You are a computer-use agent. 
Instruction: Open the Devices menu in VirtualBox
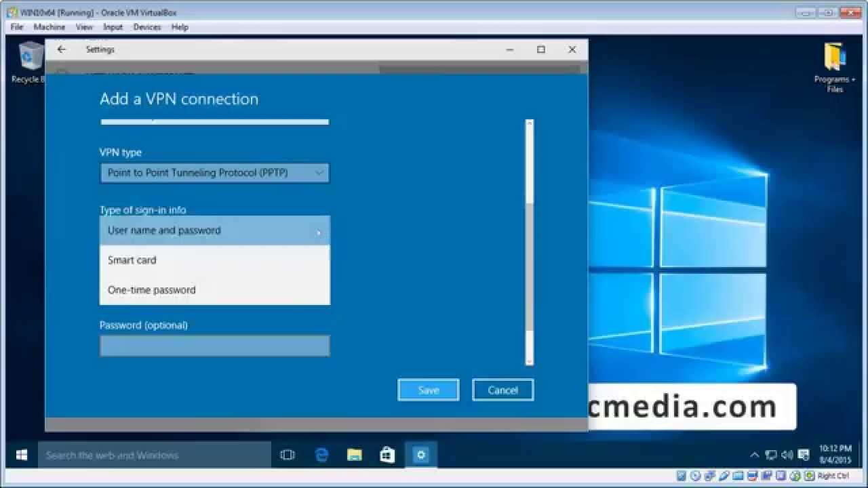(146, 27)
